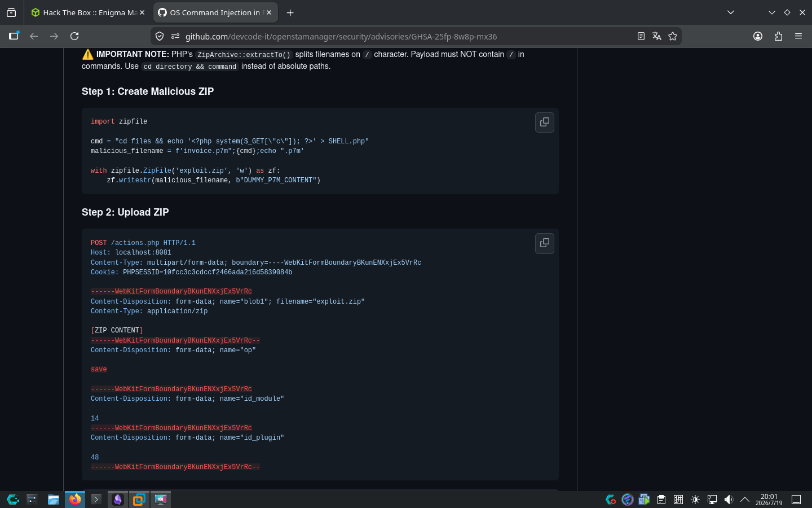Screen dimensions: 812x508
Task: Show desktop button at taskbar end
Action: click(796, 500)
